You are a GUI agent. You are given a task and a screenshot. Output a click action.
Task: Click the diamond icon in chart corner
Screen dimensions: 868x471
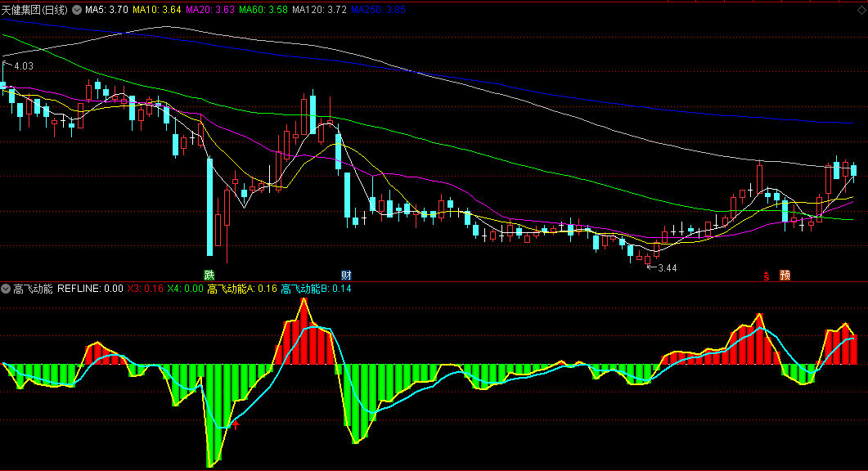(861, 10)
